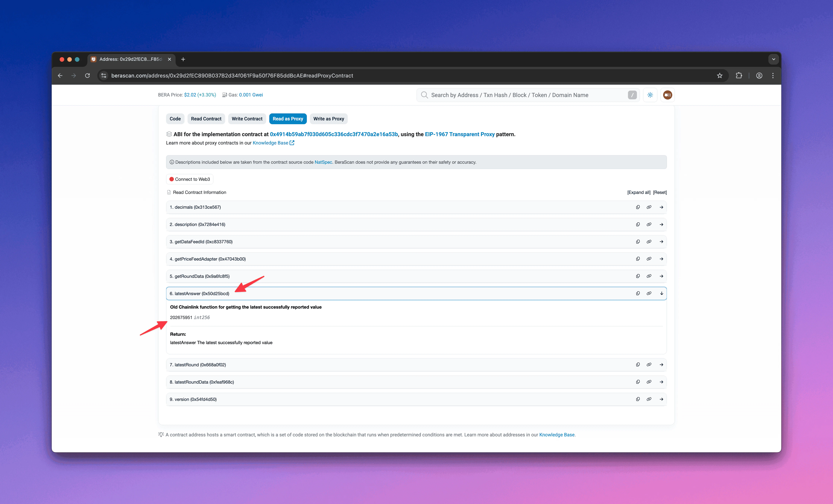
Task: Click Connect to Web3 button
Action: (190, 179)
